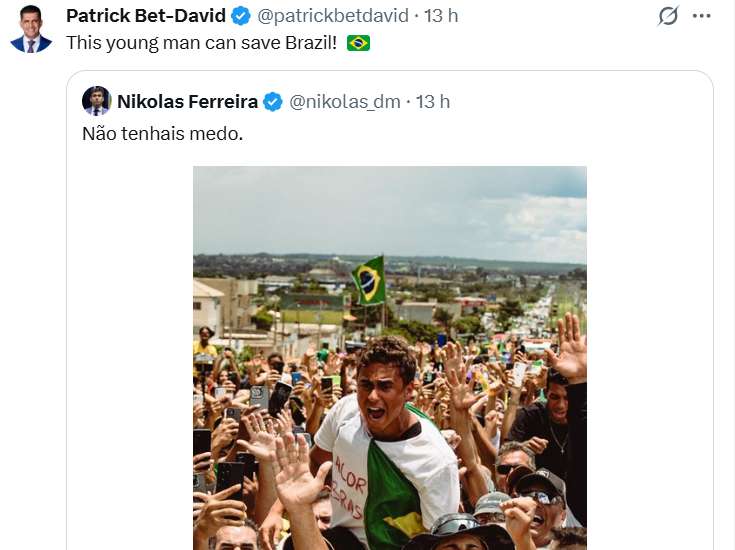Click the quoted text "Não tenhais medo."
The height and width of the screenshot is (550, 735).
click(x=162, y=133)
